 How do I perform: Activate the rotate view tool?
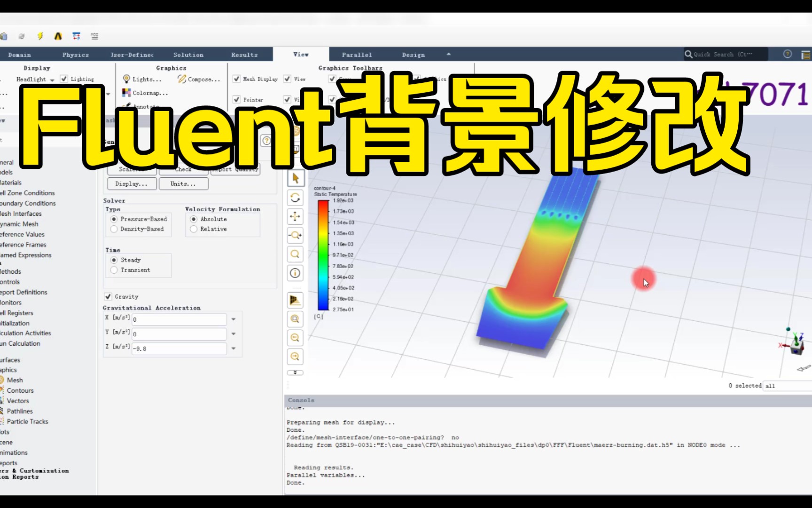click(x=295, y=198)
